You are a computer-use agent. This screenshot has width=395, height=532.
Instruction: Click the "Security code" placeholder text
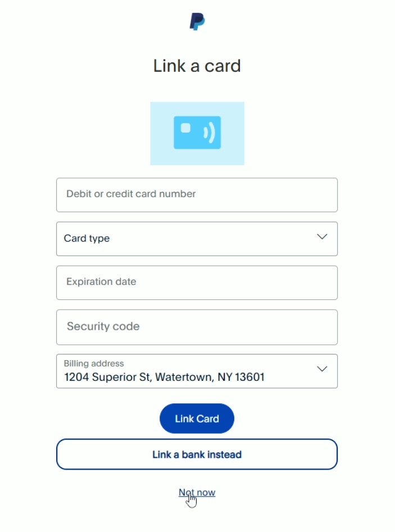pyautogui.click(x=103, y=326)
